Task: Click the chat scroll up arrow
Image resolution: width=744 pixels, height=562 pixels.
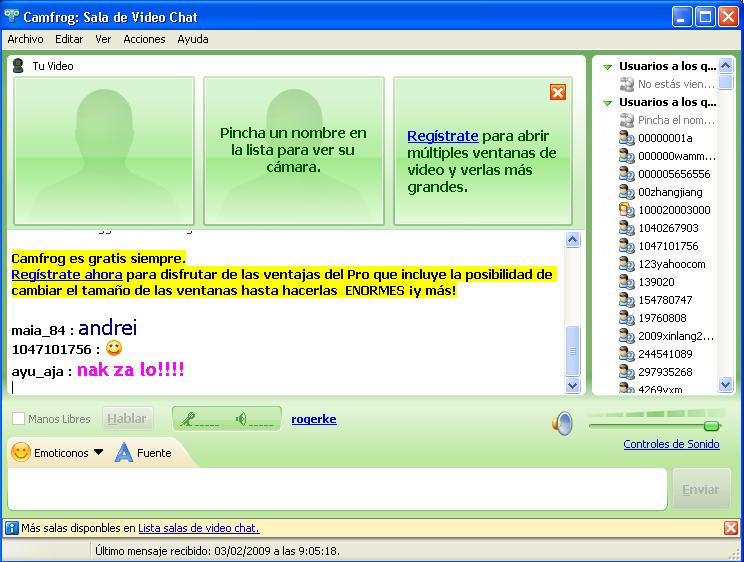Action: (573, 240)
